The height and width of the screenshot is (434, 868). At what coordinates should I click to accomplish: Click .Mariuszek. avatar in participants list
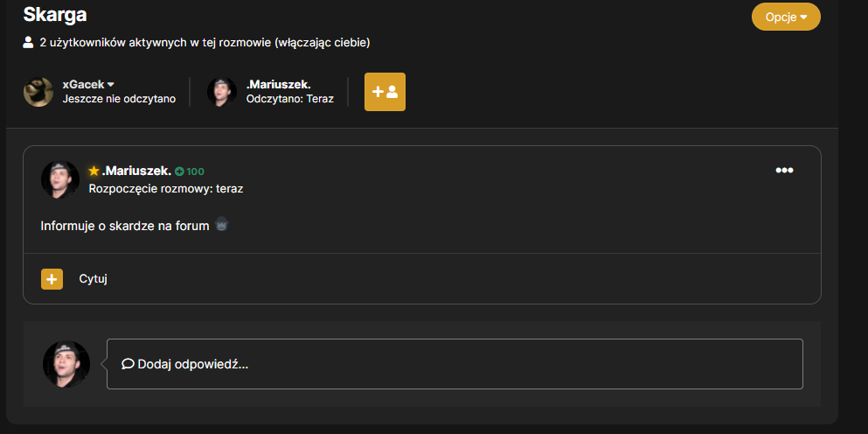pos(222,92)
